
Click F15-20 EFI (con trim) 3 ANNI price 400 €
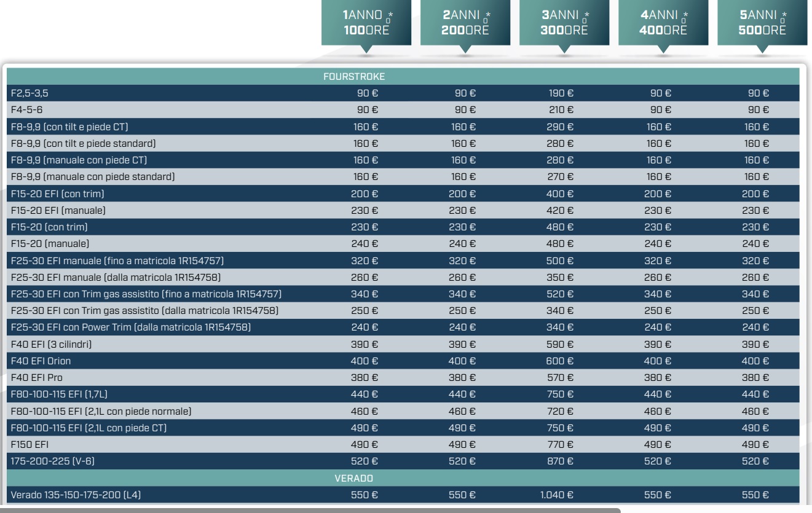[x=560, y=194]
